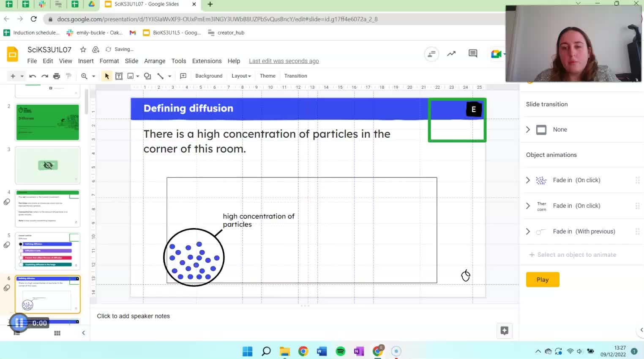Select the Shape tool
Viewport: 644px width, 359px height.
point(147,76)
